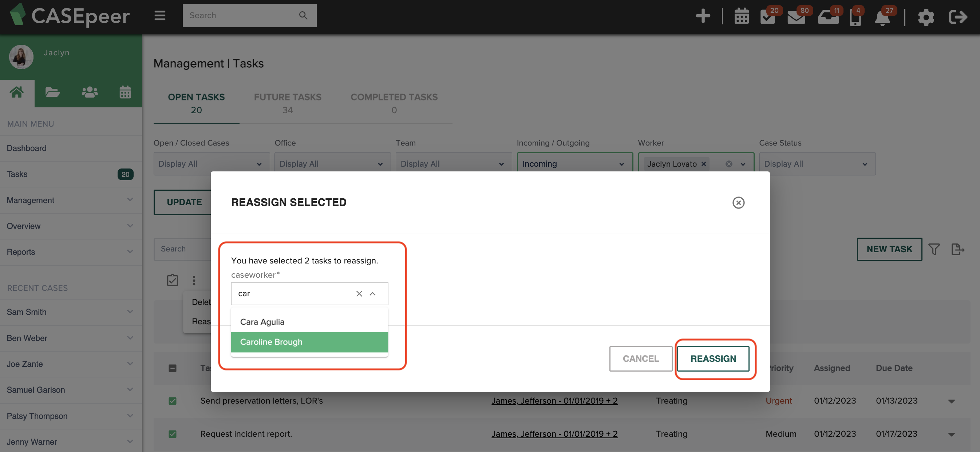Switch to the Future Tasks tab
The width and height of the screenshot is (980, 452).
pyautogui.click(x=288, y=103)
